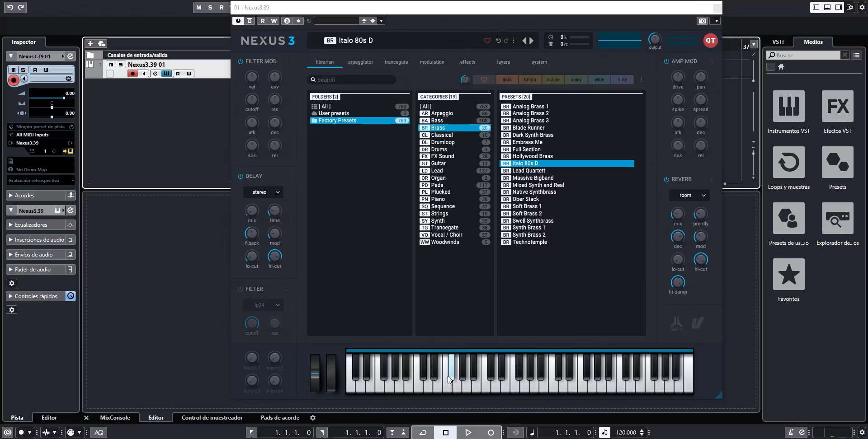The width and height of the screenshot is (868, 439).
Task: Switch to effects tab in Nexus
Action: tap(467, 62)
